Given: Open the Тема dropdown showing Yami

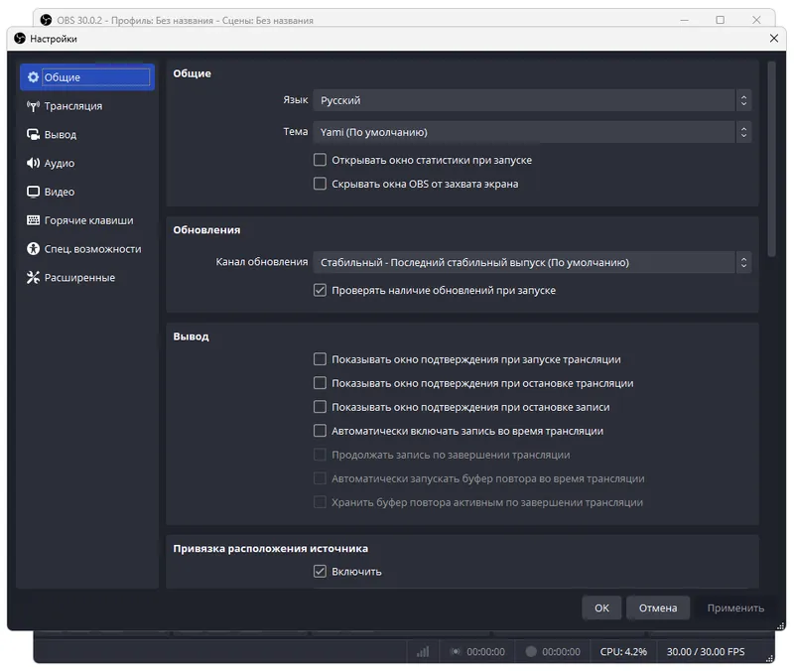Looking at the screenshot, I should pyautogui.click(x=532, y=132).
